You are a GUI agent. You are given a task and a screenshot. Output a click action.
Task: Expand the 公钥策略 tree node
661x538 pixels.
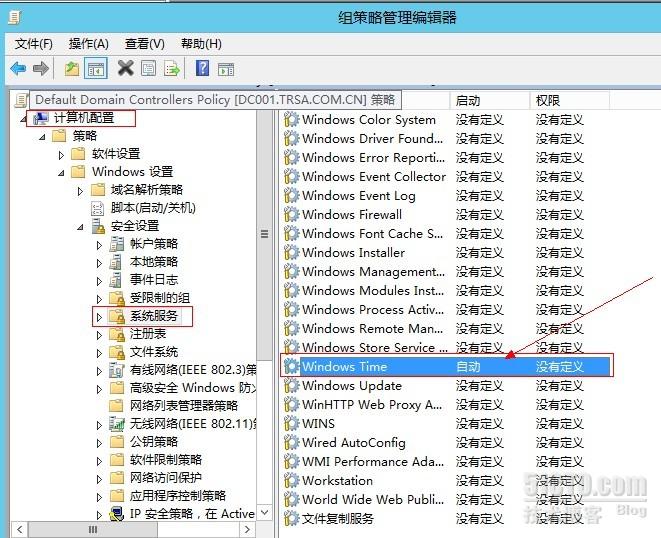click(99, 443)
